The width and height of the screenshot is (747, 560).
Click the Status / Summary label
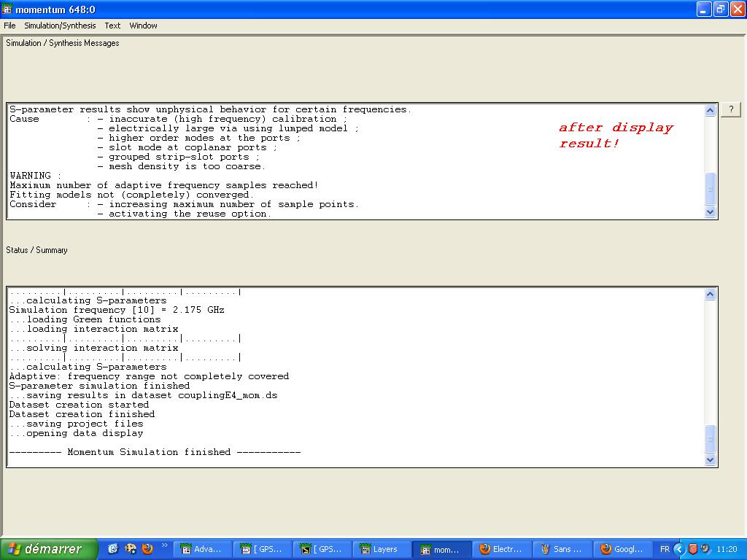coord(36,250)
